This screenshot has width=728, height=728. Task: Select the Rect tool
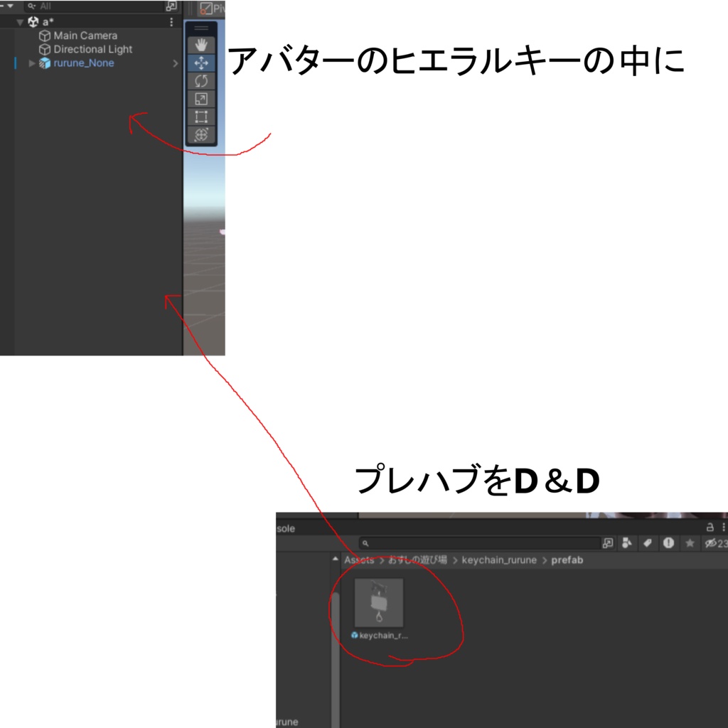(x=200, y=115)
